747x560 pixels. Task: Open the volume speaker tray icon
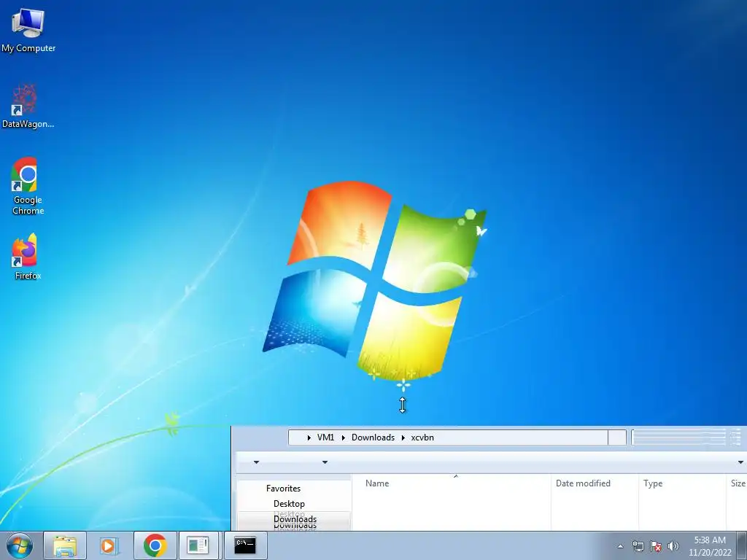point(673,546)
